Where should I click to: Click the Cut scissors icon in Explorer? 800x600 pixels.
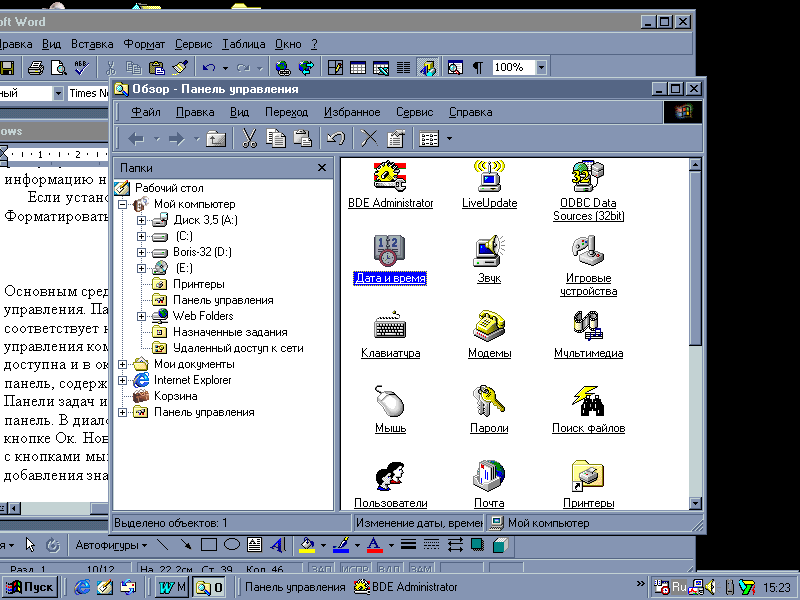pos(249,138)
